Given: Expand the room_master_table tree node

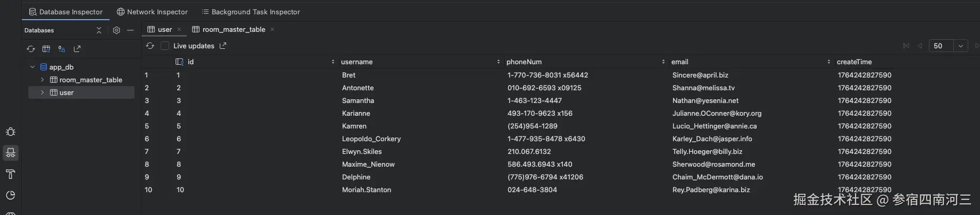Looking at the screenshot, I should [x=43, y=80].
